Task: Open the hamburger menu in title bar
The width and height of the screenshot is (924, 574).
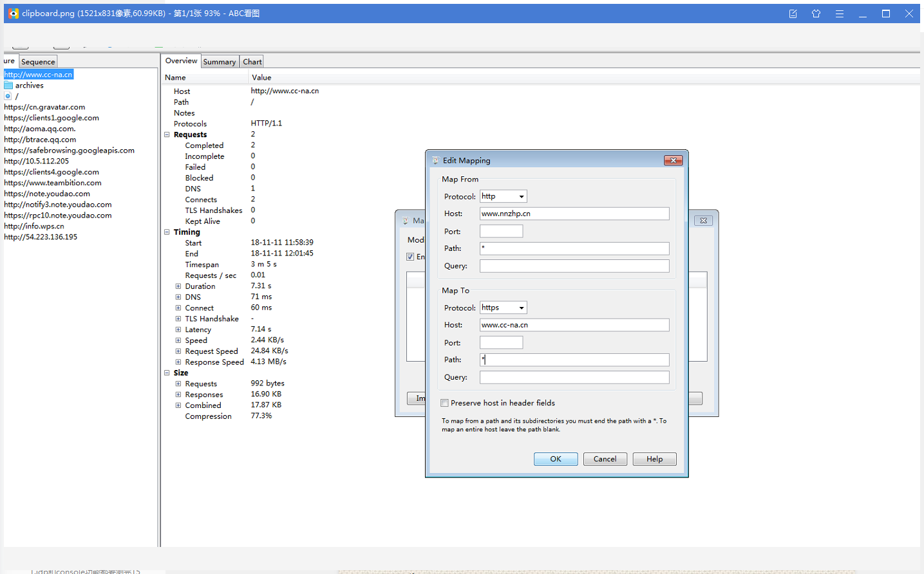Action: tap(839, 14)
